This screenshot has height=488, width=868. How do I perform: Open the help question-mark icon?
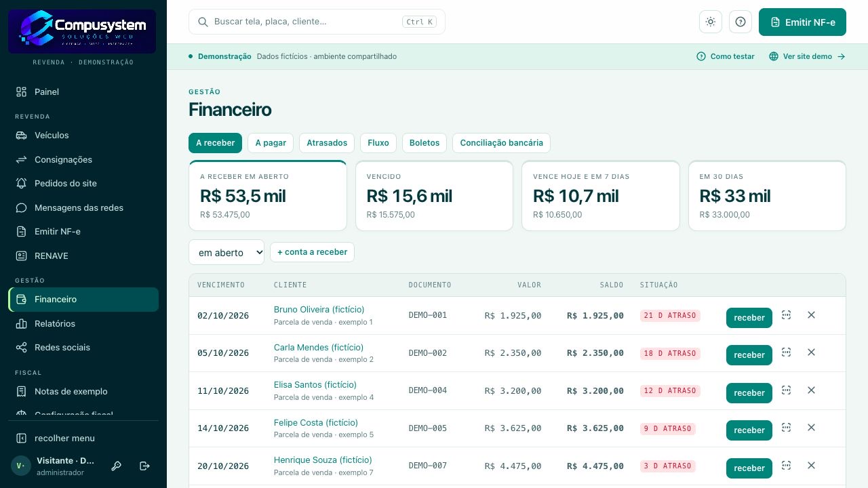tap(741, 22)
